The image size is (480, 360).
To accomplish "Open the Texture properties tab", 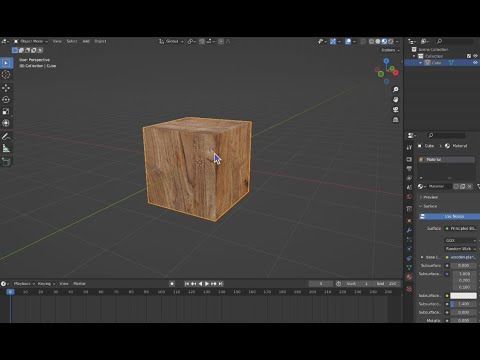I will click(409, 289).
